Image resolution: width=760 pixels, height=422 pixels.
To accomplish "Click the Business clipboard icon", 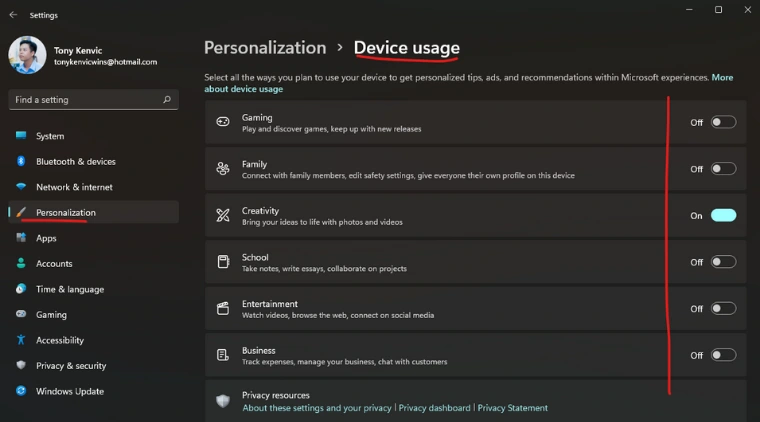I will click(x=223, y=355).
